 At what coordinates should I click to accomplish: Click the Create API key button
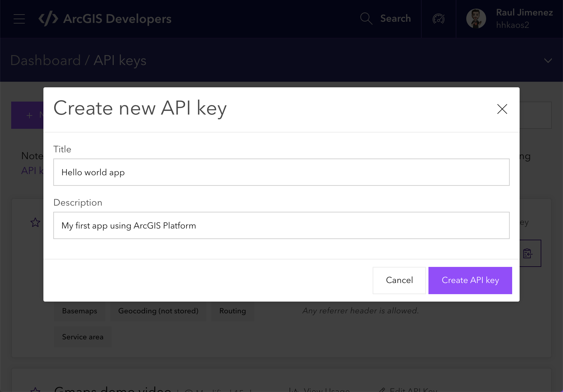point(470,280)
